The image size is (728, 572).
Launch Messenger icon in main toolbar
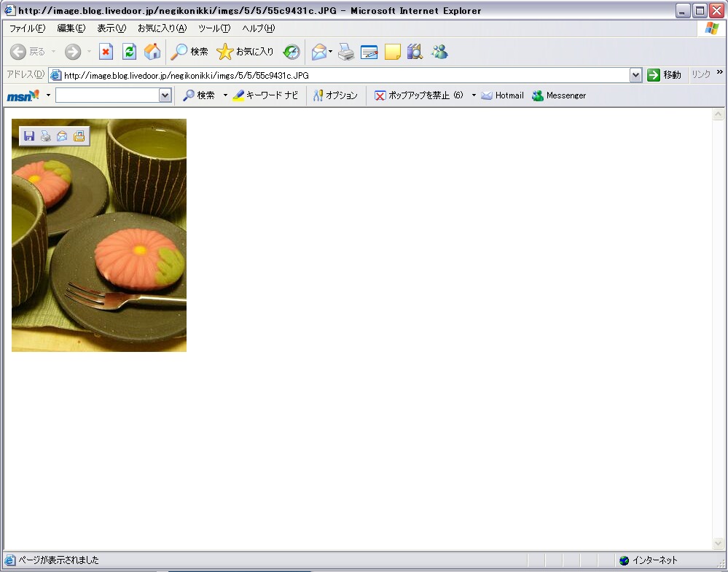coord(439,52)
